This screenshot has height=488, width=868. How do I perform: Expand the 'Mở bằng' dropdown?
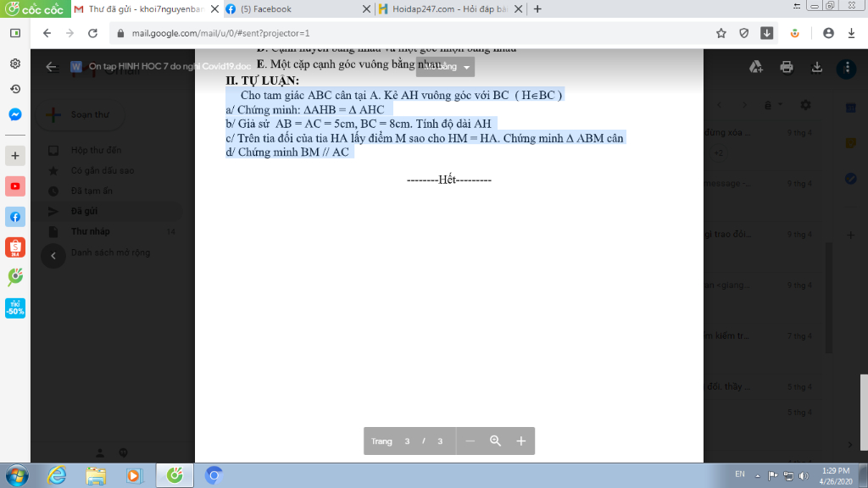point(445,66)
